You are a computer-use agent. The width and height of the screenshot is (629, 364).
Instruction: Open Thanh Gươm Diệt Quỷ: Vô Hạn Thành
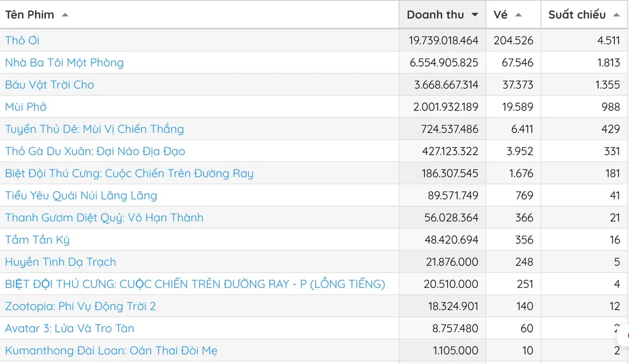click(104, 218)
